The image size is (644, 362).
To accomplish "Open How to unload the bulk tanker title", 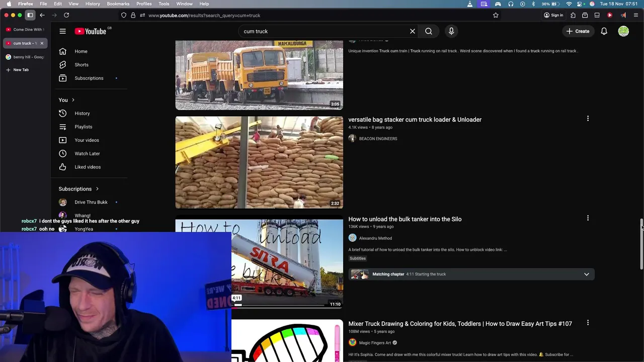I will point(405,219).
